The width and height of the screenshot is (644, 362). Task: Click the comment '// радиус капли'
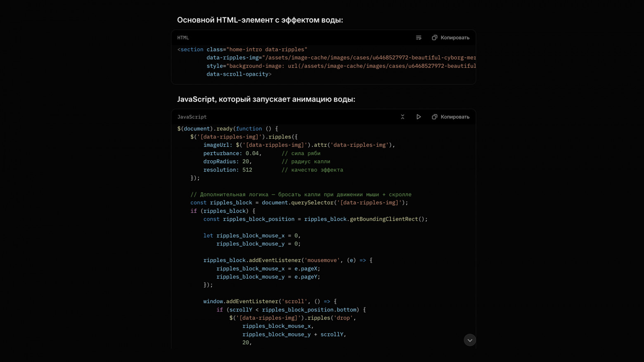pos(306,162)
